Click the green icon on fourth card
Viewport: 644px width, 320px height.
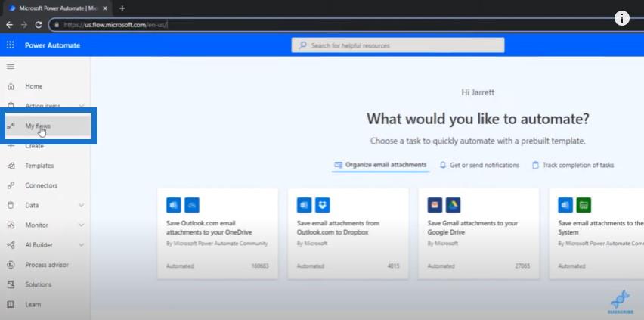pyautogui.click(x=584, y=205)
